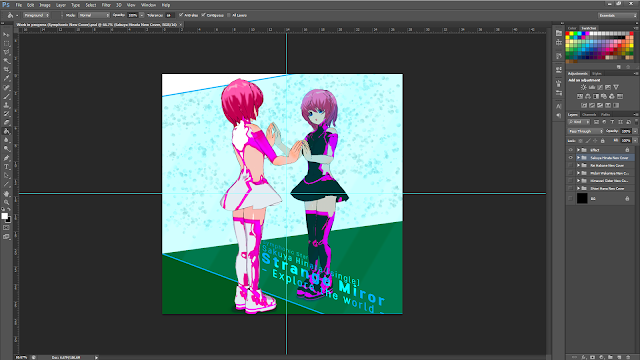Hide the Effect layer group
The image size is (640, 360).
[571, 150]
